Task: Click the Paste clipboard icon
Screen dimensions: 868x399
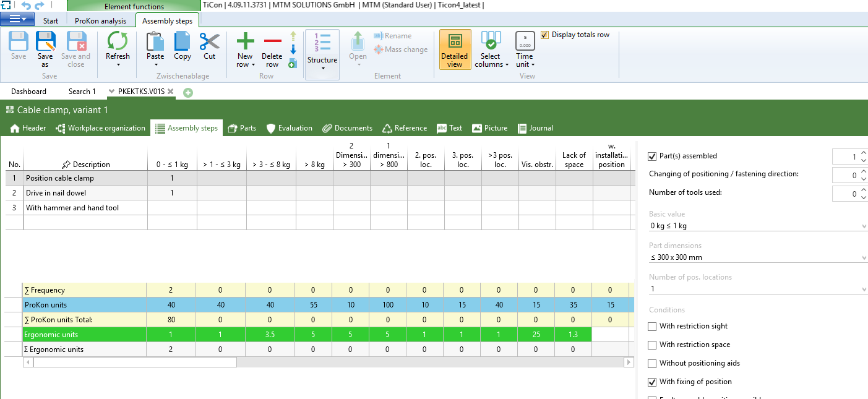Action: [155, 42]
